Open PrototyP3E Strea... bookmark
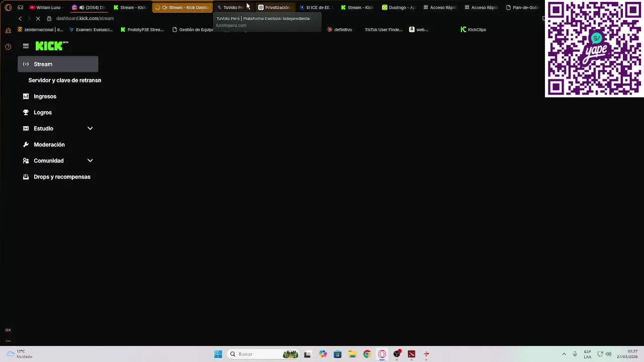 point(142,30)
